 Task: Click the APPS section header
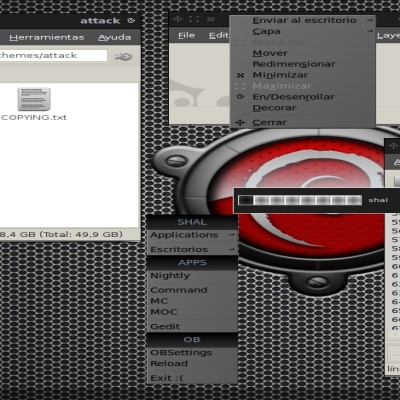click(x=192, y=263)
